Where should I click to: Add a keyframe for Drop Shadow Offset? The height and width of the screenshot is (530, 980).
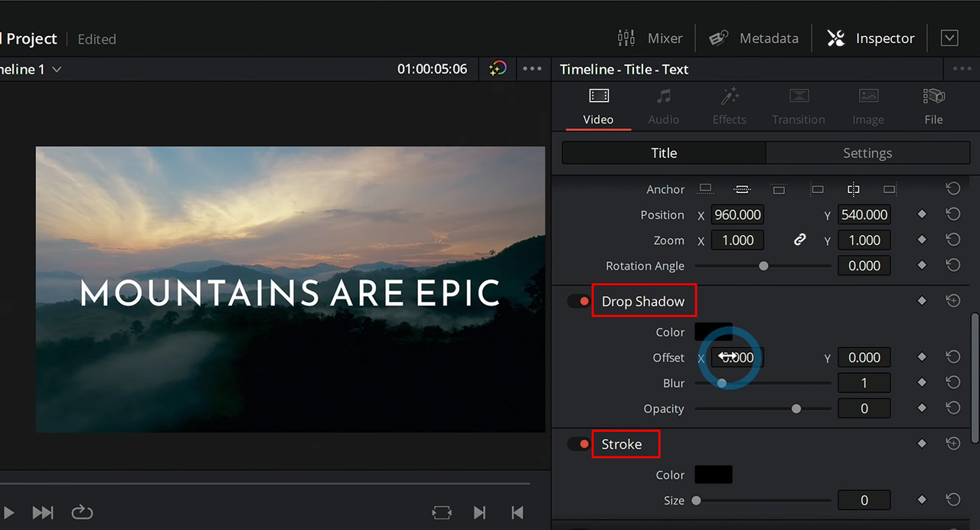pyautogui.click(x=922, y=357)
